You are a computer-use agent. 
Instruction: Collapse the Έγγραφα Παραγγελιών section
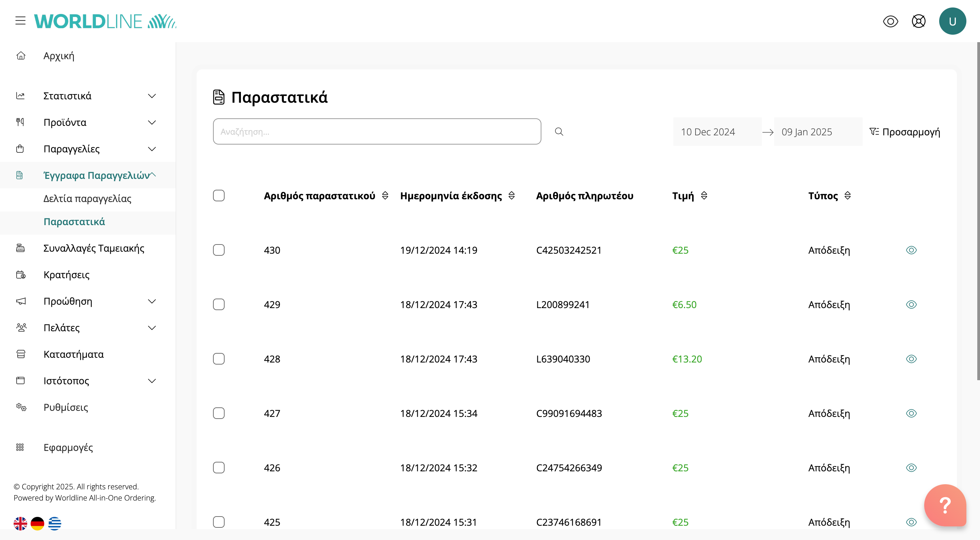[x=153, y=175]
